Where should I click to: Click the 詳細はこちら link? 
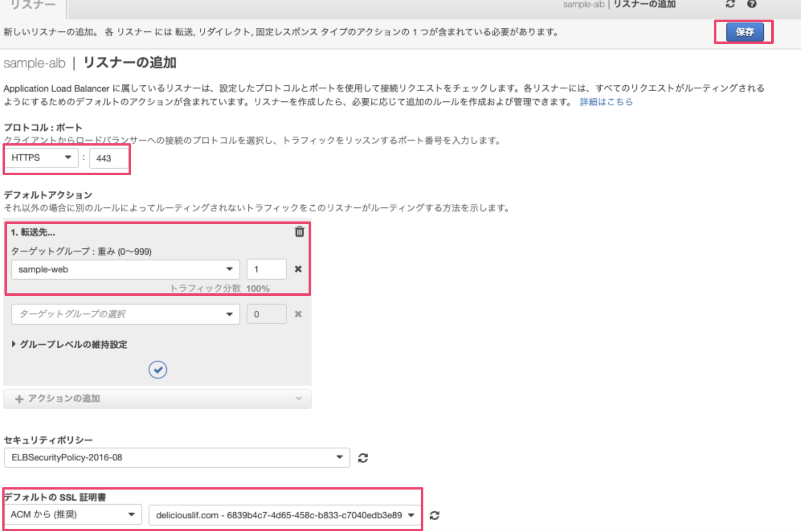[606, 102]
